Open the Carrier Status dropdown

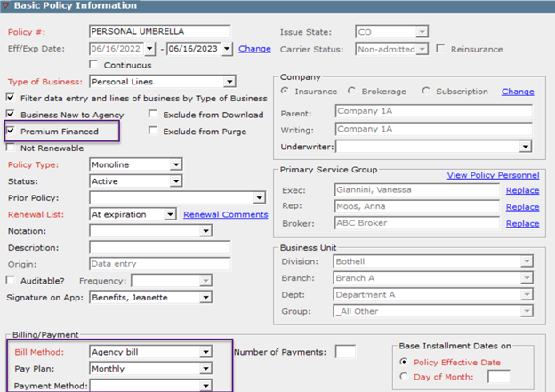click(422, 49)
